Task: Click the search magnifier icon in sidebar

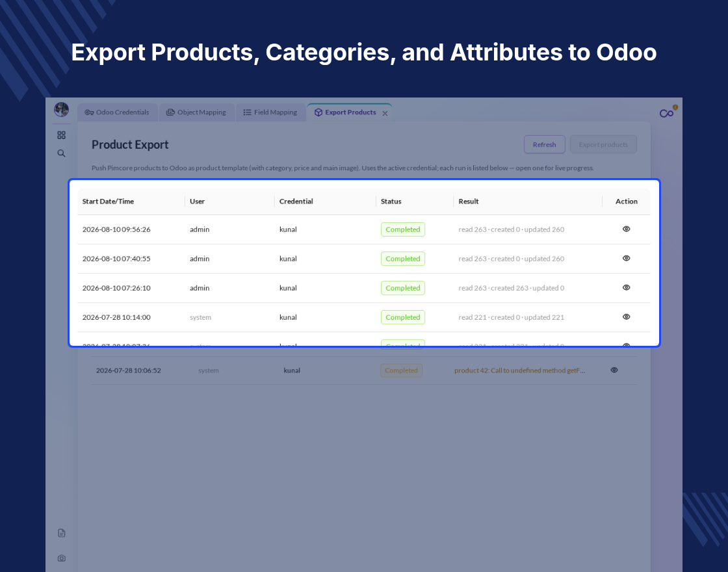Action: click(61, 153)
